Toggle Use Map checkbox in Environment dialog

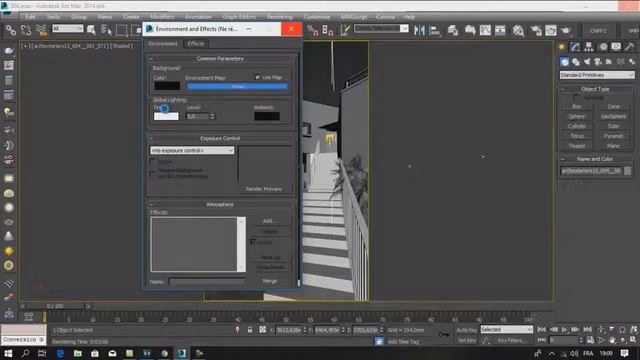(257, 77)
